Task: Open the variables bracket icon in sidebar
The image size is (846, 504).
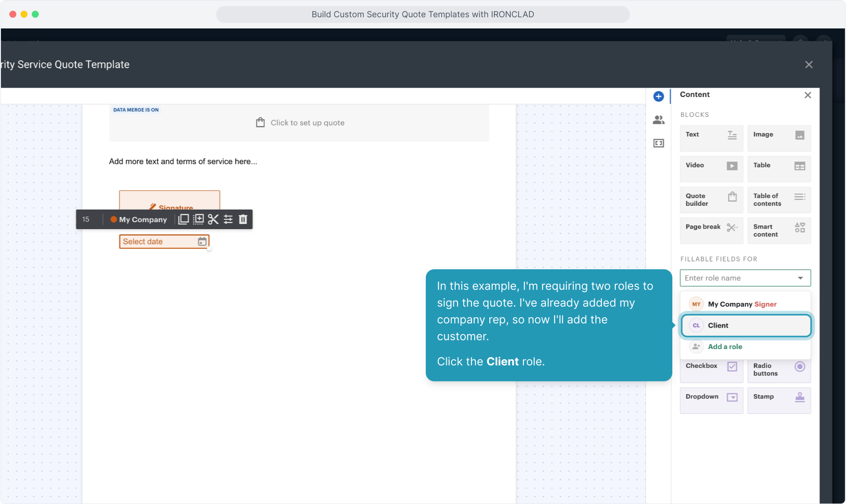Action: pyautogui.click(x=658, y=143)
